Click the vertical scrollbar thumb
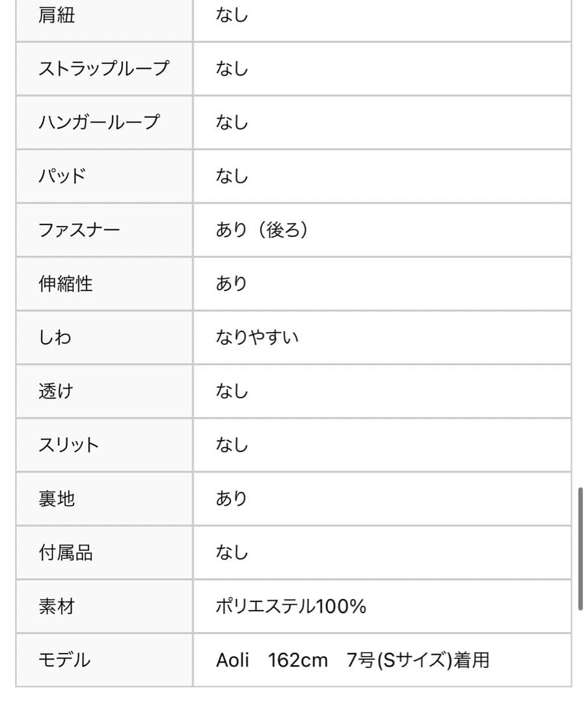The width and height of the screenshot is (588, 703). coord(580,549)
